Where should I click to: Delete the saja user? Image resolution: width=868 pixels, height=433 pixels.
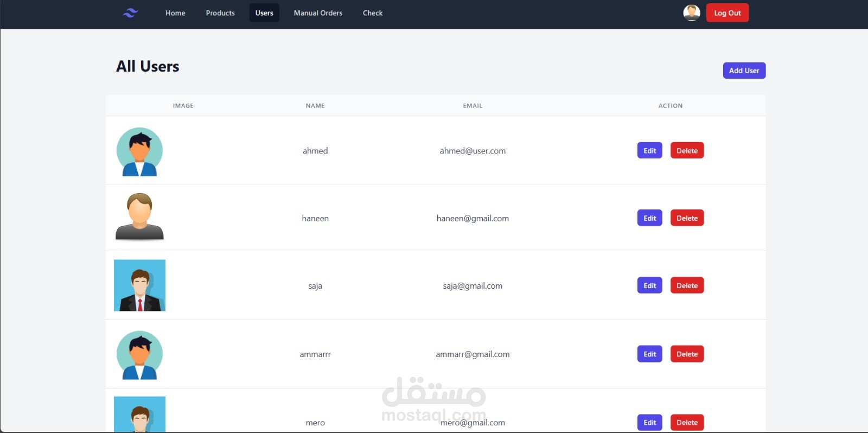(687, 285)
